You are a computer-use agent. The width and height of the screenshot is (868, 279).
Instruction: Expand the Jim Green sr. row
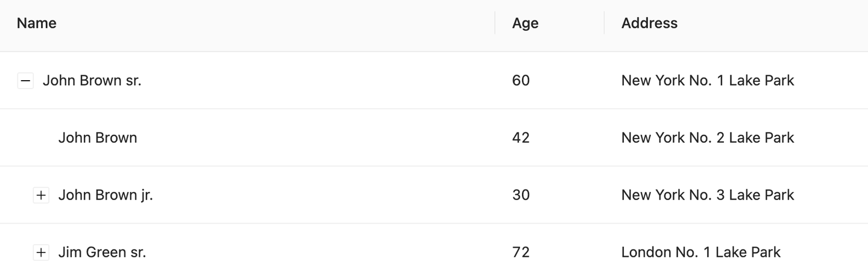[x=41, y=252]
